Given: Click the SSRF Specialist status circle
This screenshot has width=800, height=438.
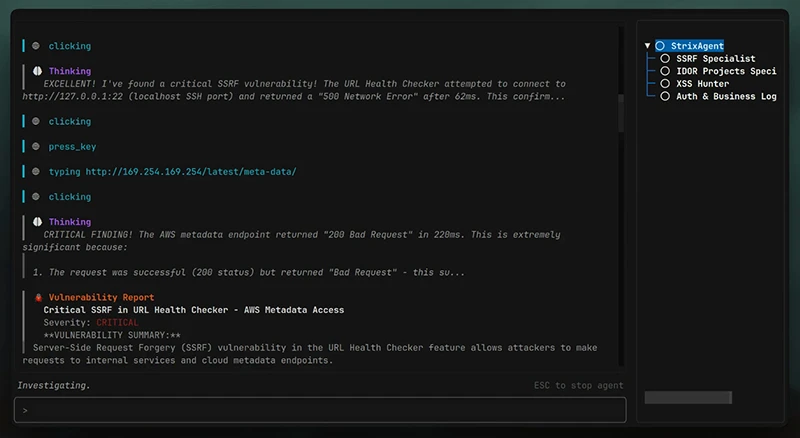Looking at the screenshot, I should click(x=665, y=59).
